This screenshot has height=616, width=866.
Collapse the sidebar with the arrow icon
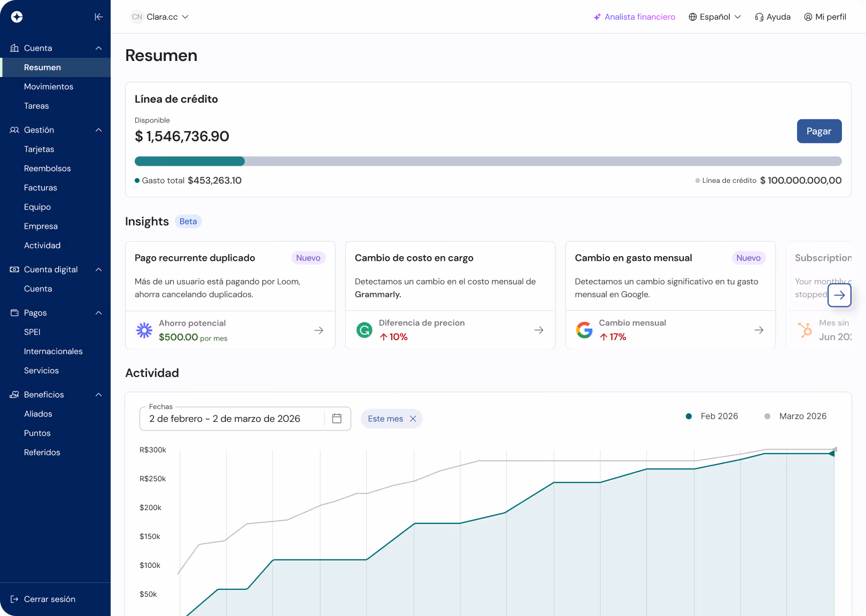pyautogui.click(x=98, y=17)
